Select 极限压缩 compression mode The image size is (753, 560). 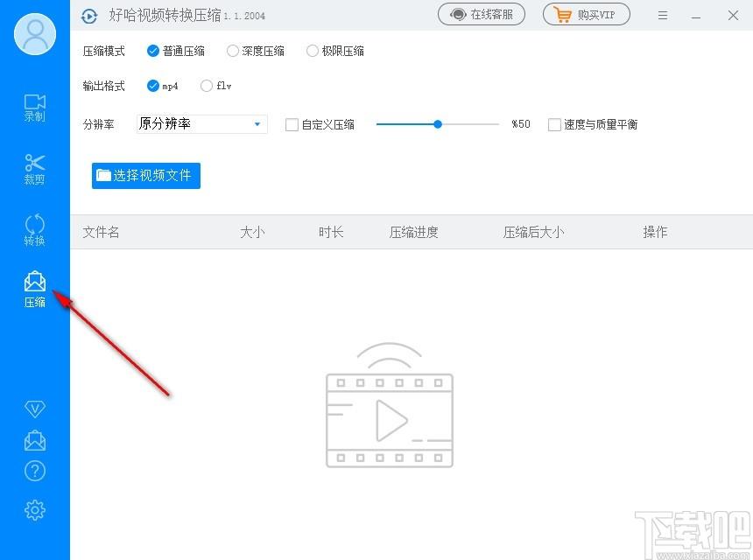(x=335, y=51)
